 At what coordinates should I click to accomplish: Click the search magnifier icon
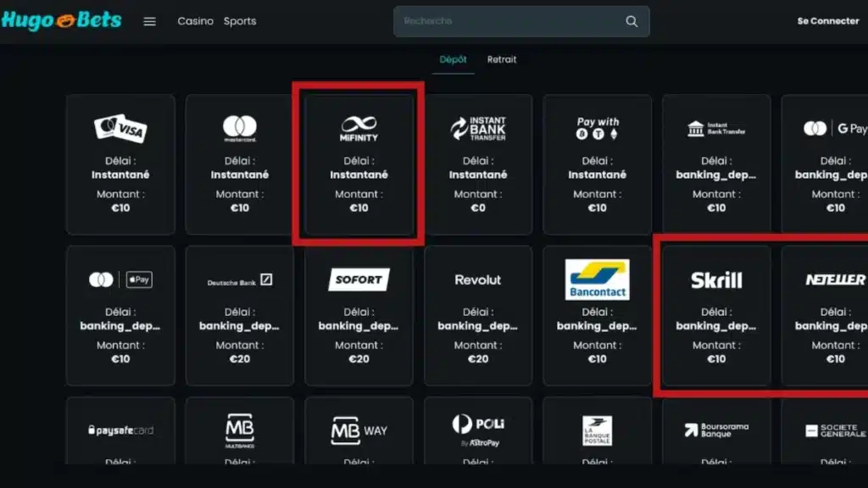coord(632,21)
